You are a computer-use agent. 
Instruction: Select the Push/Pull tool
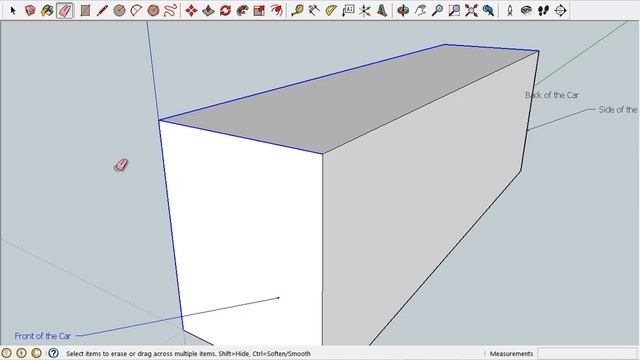208,11
